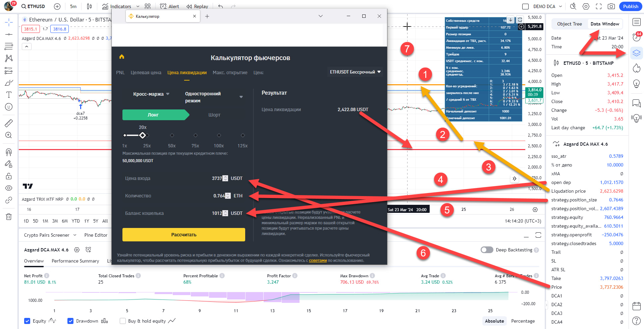Set leverage slider to 50x mark
The width and height of the screenshot is (644, 329).
tap(172, 135)
